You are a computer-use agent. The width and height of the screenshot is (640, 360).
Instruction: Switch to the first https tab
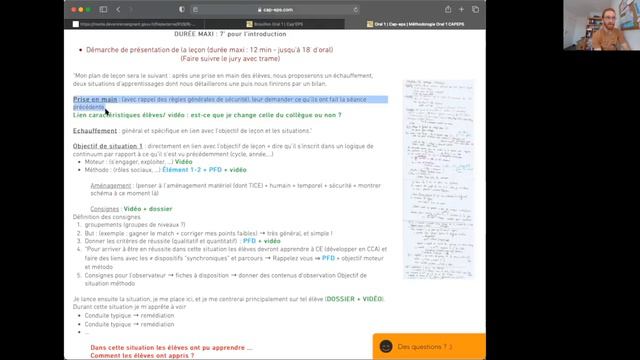134,24
